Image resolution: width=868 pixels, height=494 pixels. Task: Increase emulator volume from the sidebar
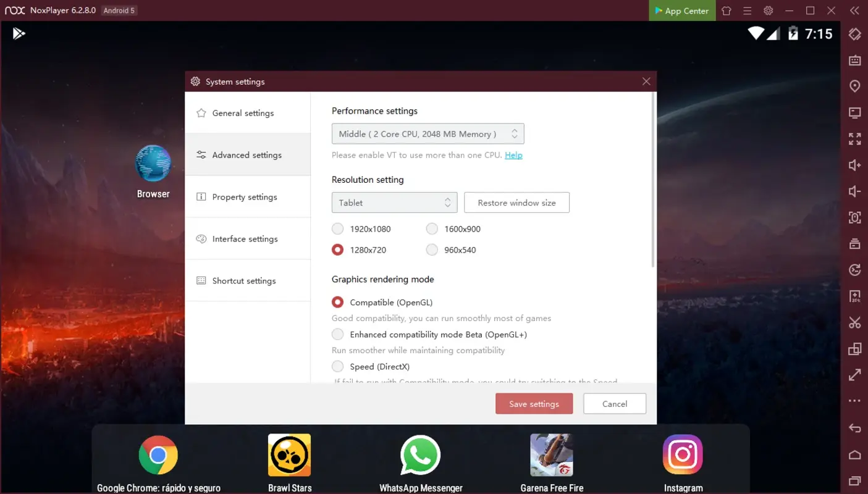click(x=854, y=165)
